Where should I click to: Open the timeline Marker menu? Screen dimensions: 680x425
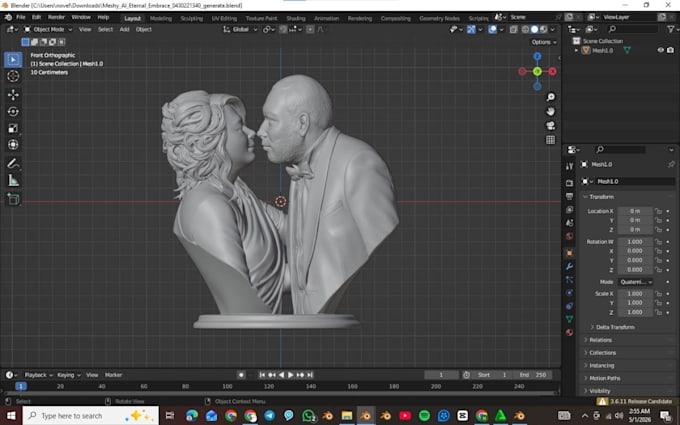click(x=113, y=375)
